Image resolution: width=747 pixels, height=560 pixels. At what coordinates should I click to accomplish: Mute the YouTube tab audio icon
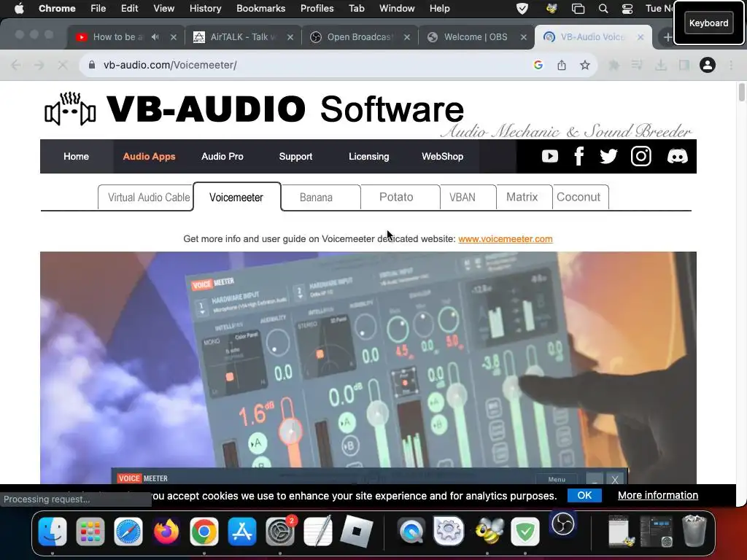155,36
